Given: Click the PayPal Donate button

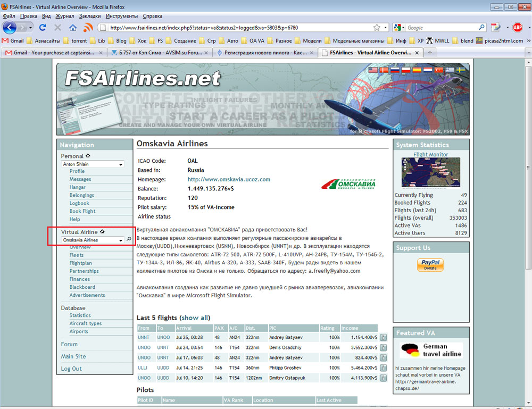Looking at the screenshot, I should pyautogui.click(x=430, y=264).
